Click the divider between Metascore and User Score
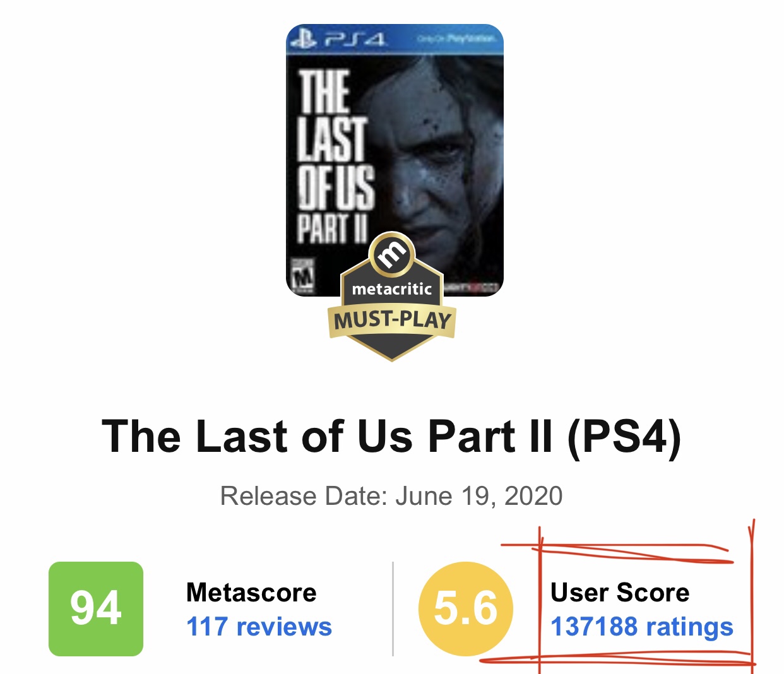The height and width of the screenshot is (674, 784). tap(393, 609)
